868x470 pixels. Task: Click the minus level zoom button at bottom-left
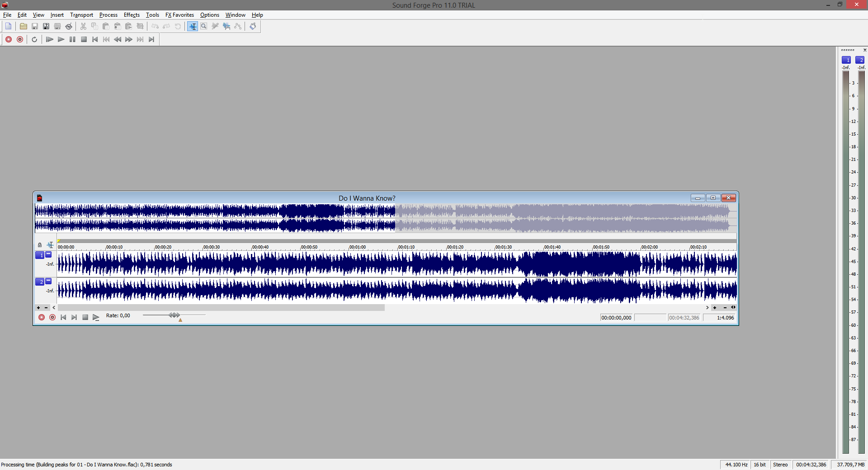(46, 308)
